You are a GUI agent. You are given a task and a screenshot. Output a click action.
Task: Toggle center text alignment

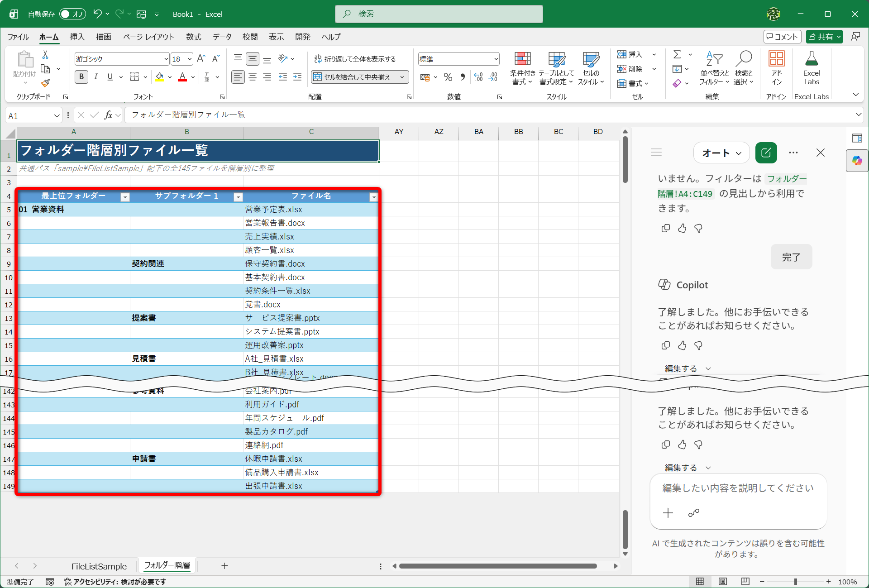[x=253, y=77]
